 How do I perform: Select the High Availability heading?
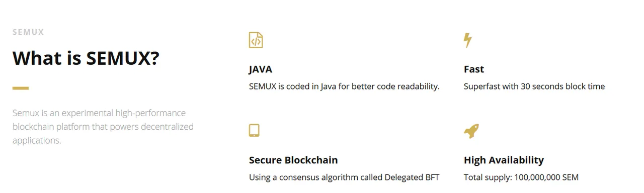click(x=504, y=160)
